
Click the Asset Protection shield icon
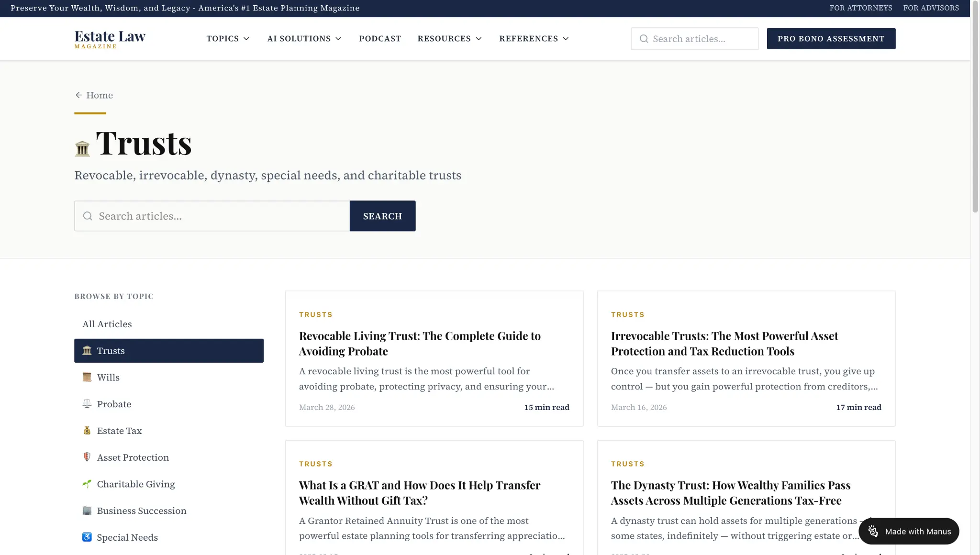click(x=87, y=457)
